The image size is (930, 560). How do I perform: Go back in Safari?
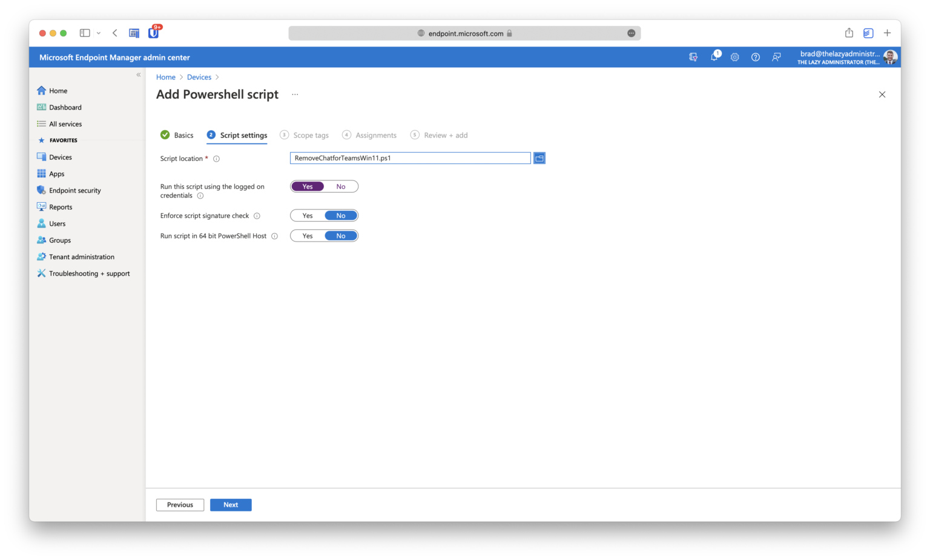pos(115,33)
